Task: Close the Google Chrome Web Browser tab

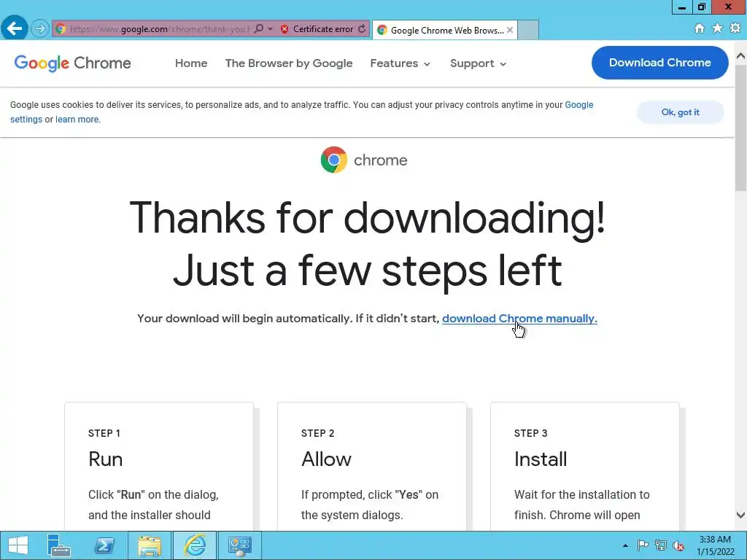Action: point(510,30)
